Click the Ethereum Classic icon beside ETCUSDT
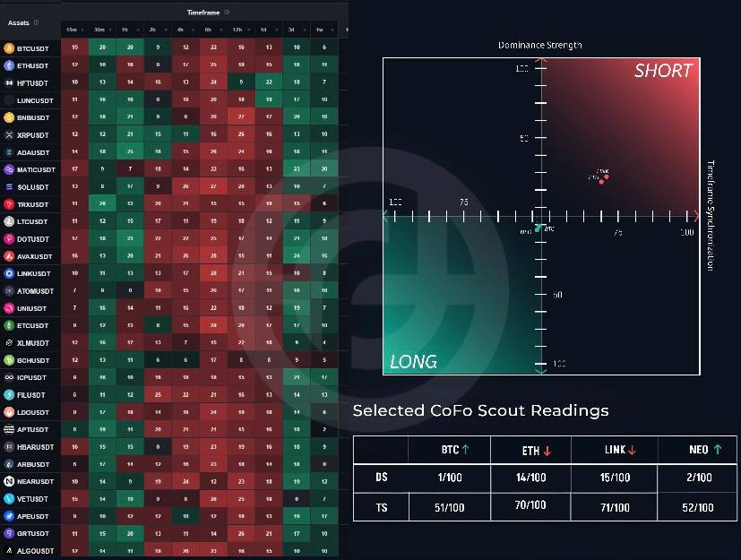Viewport: 741px width, 560px height. (x=9, y=325)
